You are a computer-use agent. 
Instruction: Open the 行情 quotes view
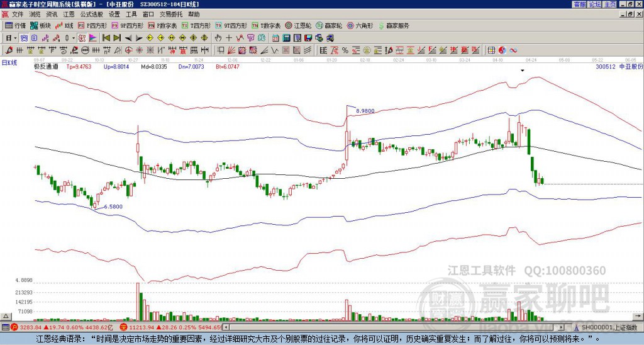pos(15,25)
